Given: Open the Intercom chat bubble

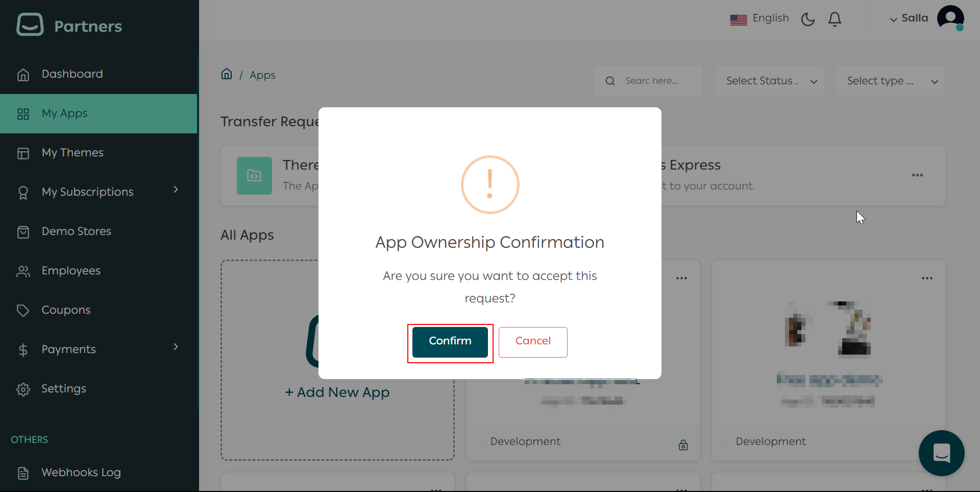Looking at the screenshot, I should point(941,453).
